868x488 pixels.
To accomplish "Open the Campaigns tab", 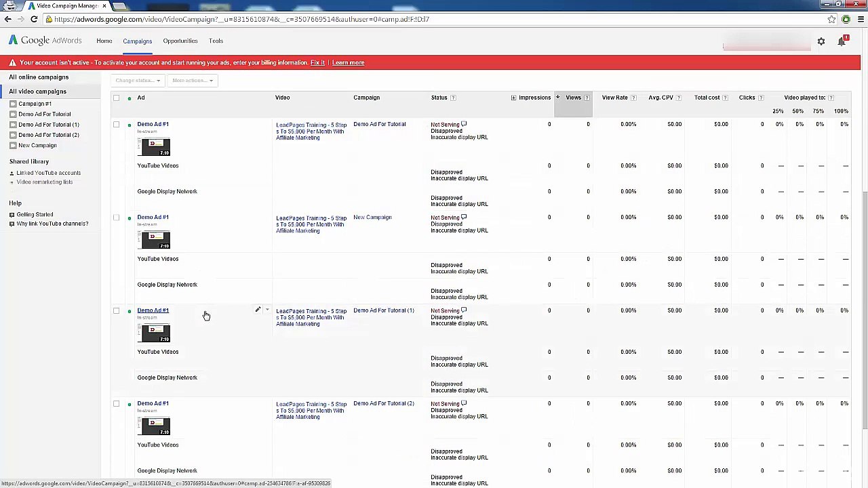I will [x=138, y=41].
